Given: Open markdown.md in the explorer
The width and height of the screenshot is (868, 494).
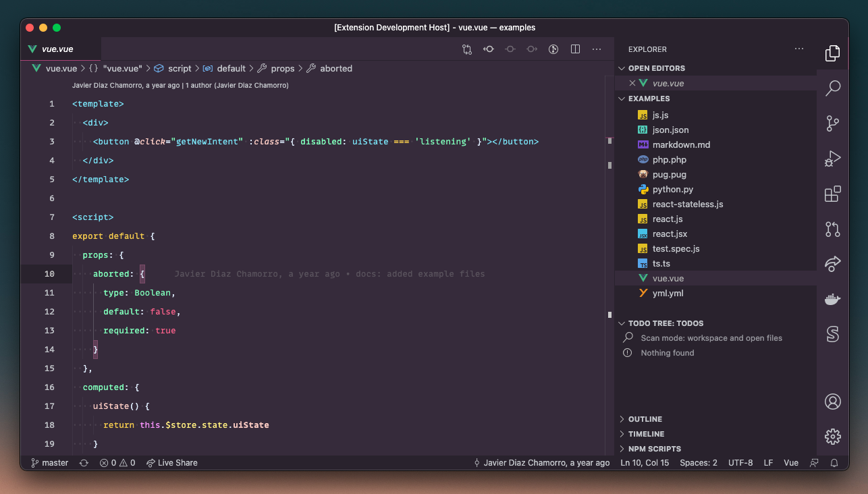Looking at the screenshot, I should (715, 145).
